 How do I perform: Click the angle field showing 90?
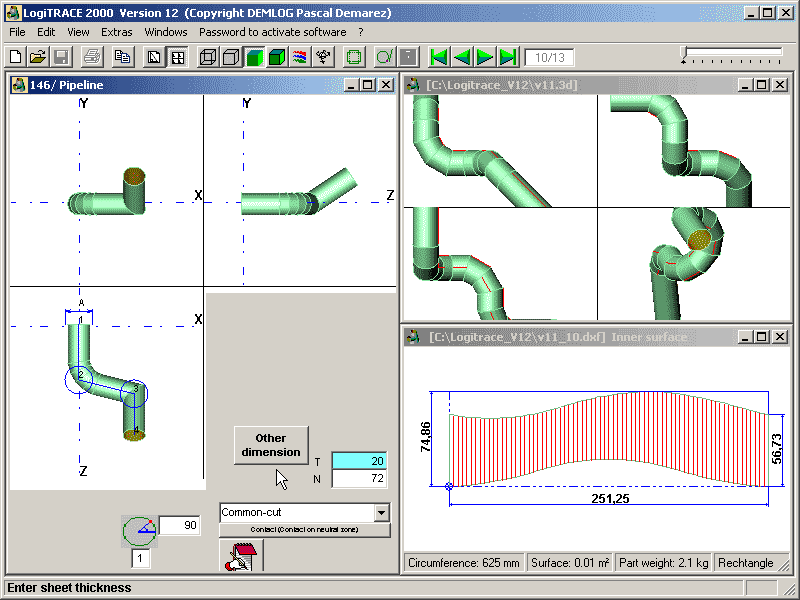[180, 526]
